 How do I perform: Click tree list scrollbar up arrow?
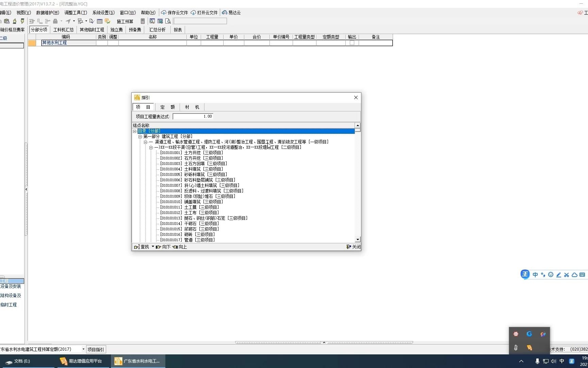(x=357, y=125)
